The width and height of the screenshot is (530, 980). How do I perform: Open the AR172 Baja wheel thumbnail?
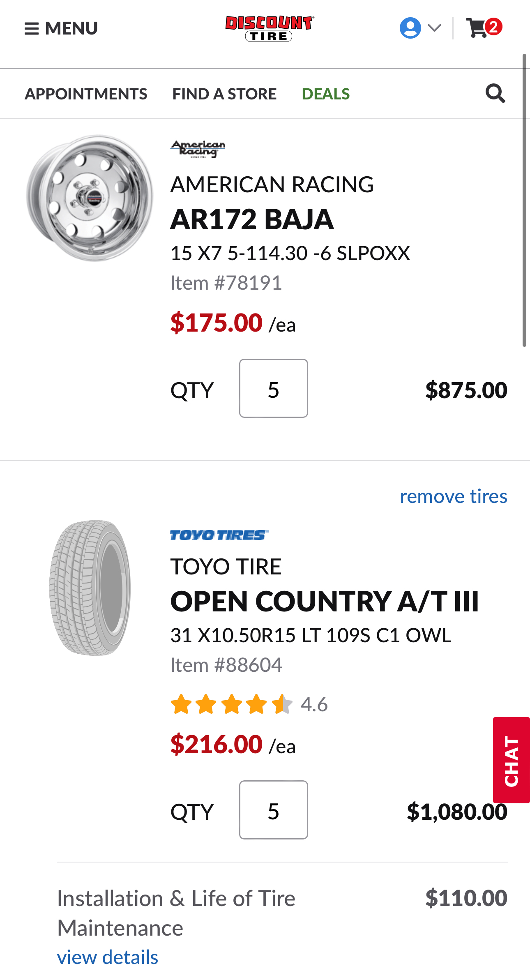(x=90, y=198)
